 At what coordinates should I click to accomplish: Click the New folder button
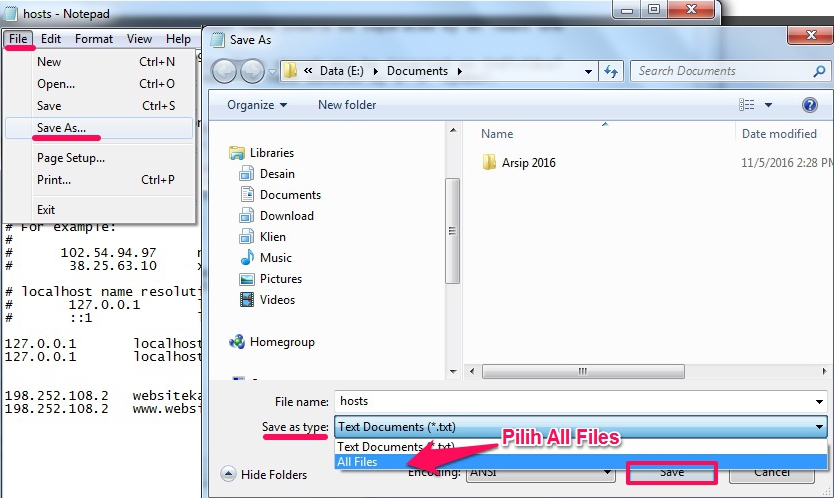[x=347, y=105]
